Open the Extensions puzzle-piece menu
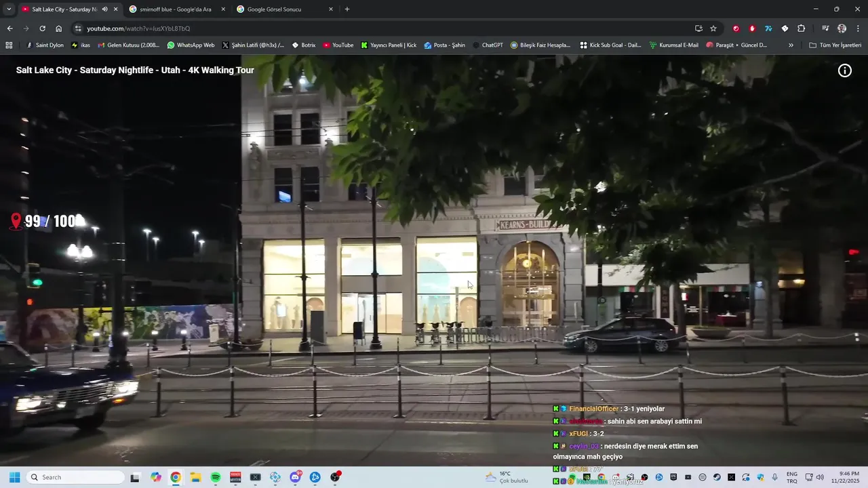 click(x=801, y=28)
